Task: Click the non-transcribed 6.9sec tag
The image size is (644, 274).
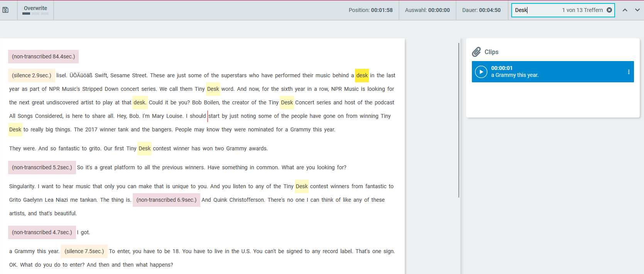Action: coord(166,200)
